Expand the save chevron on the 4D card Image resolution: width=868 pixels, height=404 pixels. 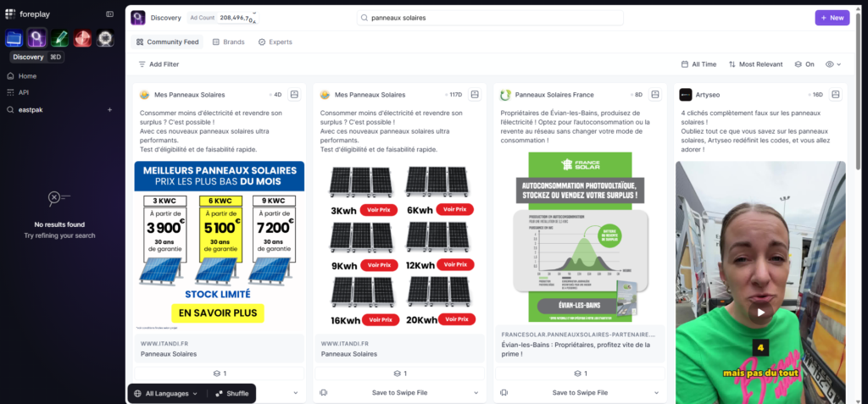296,393
